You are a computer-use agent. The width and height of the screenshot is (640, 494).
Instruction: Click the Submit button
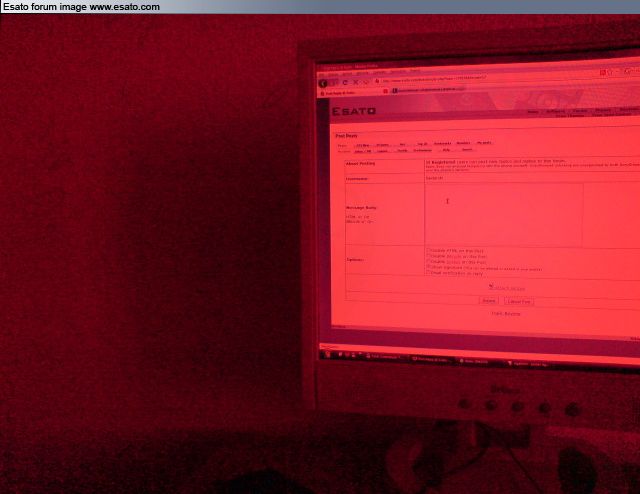(488, 301)
